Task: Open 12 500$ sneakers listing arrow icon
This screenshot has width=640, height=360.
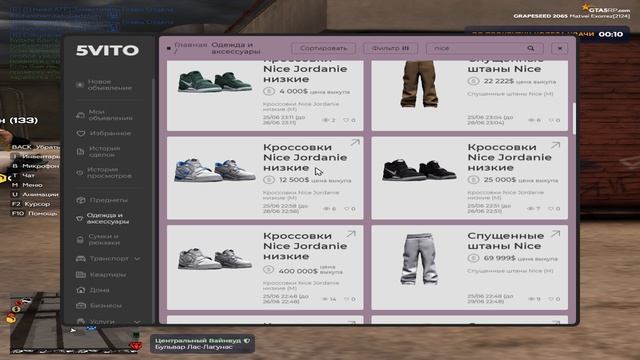Action: coord(355,143)
